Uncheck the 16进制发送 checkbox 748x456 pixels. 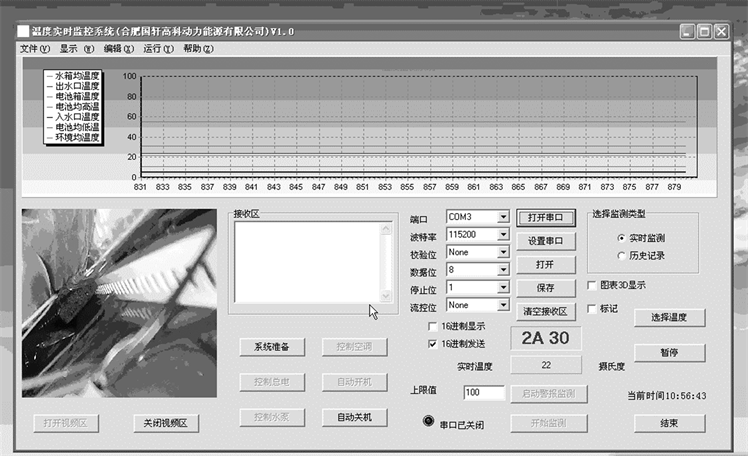pyautogui.click(x=433, y=343)
